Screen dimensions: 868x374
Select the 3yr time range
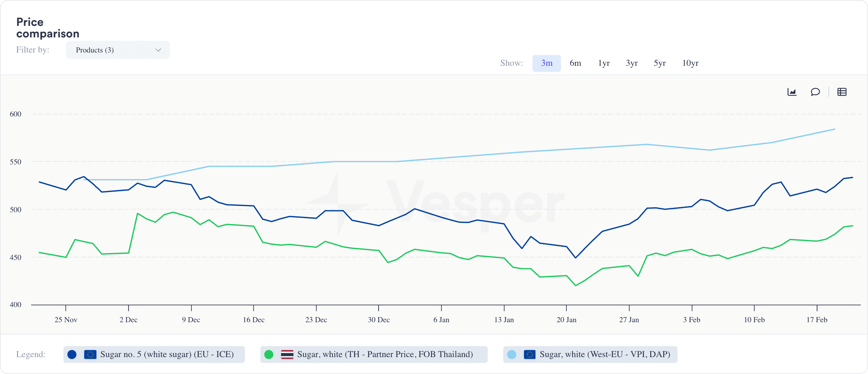(632, 63)
